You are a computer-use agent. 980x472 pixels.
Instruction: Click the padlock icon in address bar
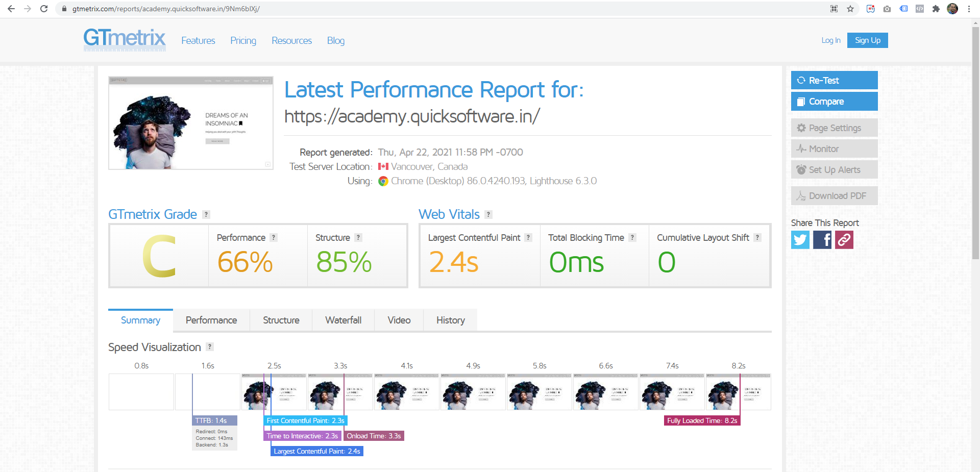[64, 9]
